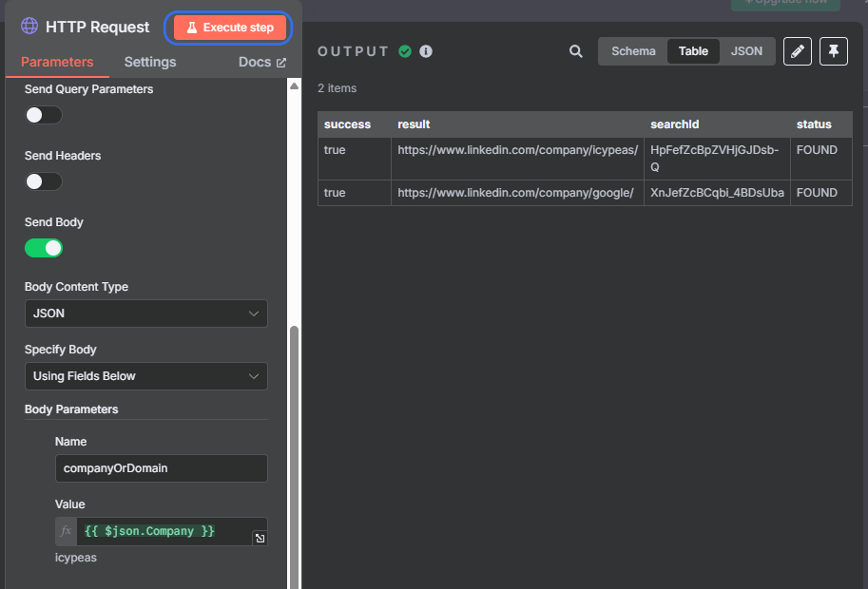The image size is (868, 589).
Task: Open the Body Content Type dropdown
Action: point(146,313)
